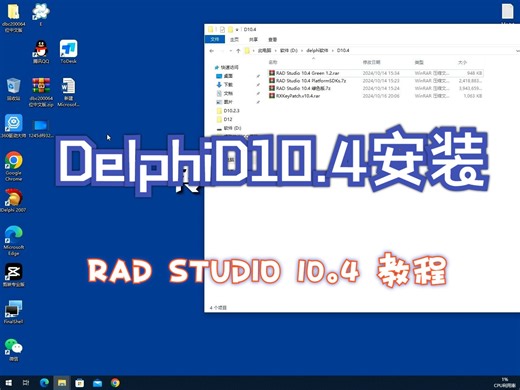This screenshot has width=520, height=390.
Task: Click 软件 (D:) in the address breadcrumb
Action: 289,50
